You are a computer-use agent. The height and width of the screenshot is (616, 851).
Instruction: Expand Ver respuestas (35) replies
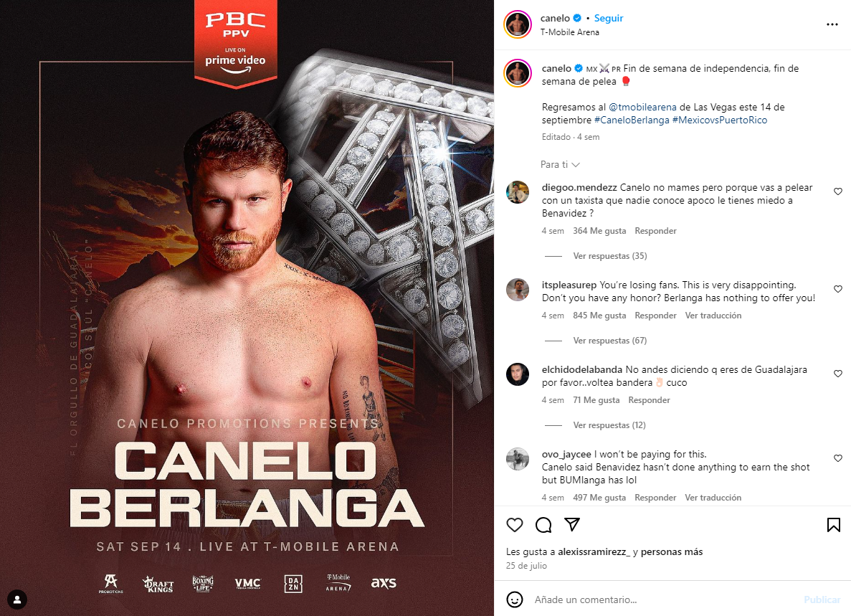pyautogui.click(x=610, y=255)
